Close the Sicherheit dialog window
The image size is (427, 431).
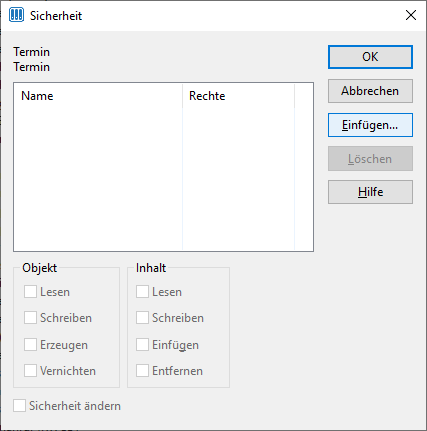[x=411, y=15]
